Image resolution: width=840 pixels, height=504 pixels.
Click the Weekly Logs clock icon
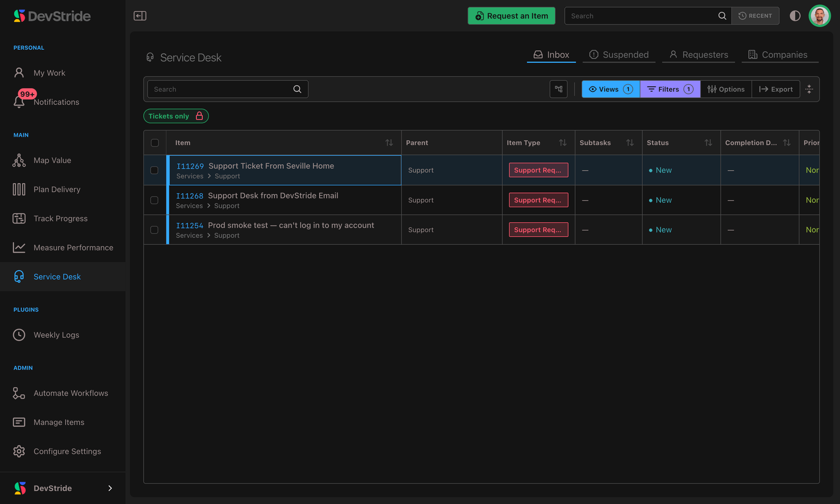click(x=19, y=335)
